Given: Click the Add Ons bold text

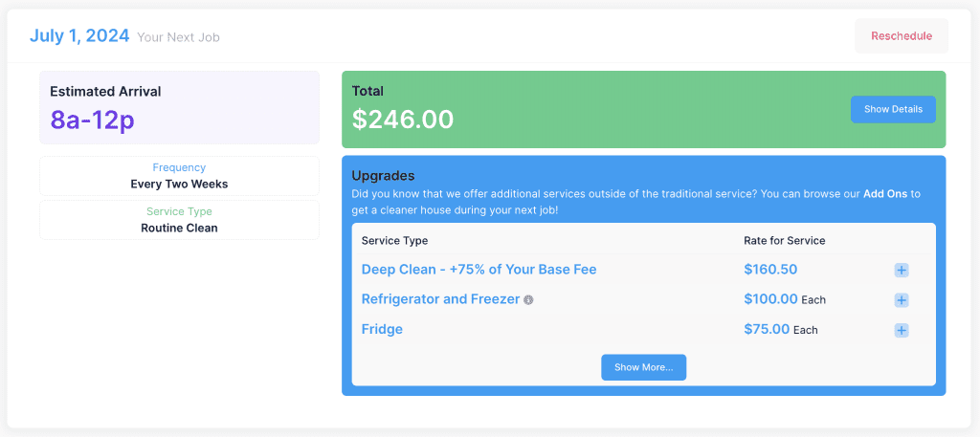Looking at the screenshot, I should pyautogui.click(x=885, y=194).
